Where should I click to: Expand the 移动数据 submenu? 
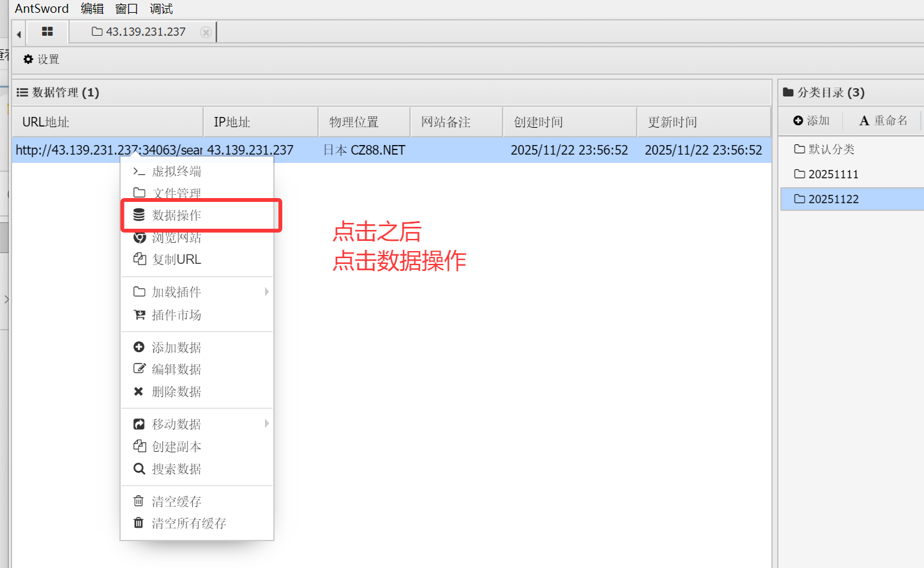click(197, 424)
